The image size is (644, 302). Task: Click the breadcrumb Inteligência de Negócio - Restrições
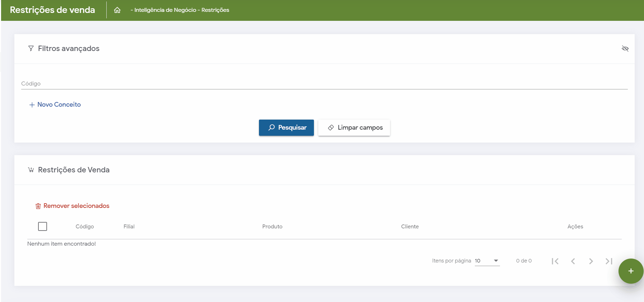tap(180, 10)
